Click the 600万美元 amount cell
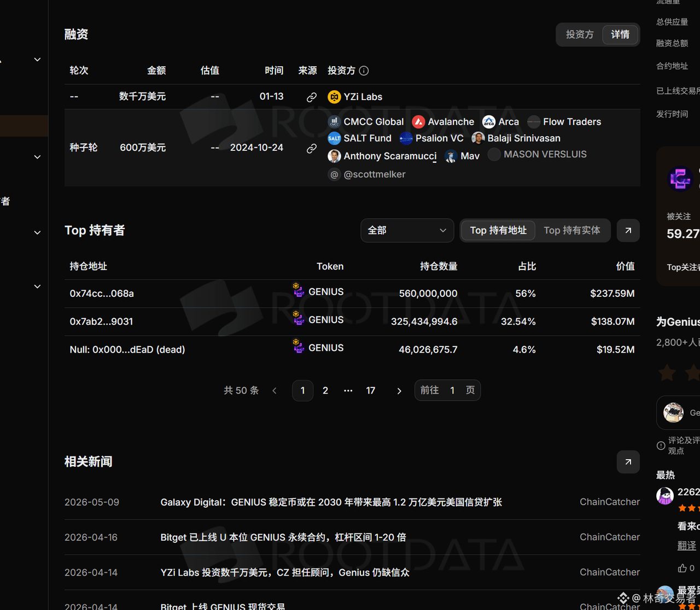 point(143,148)
